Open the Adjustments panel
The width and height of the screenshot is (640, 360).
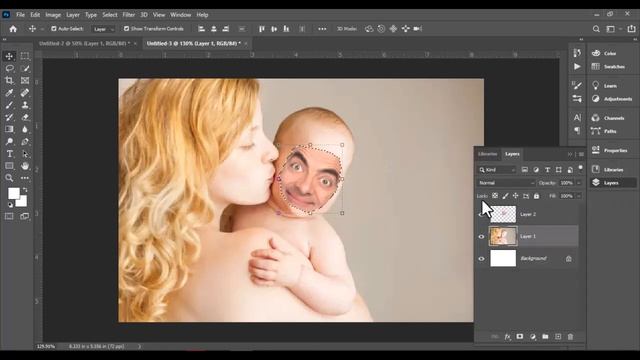tap(611, 99)
